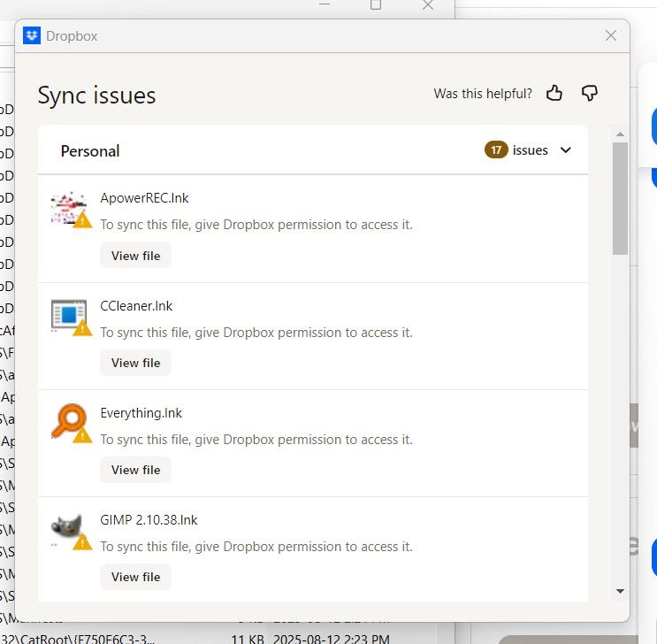Click the Everything.lnk magnifier icon

coord(71,423)
